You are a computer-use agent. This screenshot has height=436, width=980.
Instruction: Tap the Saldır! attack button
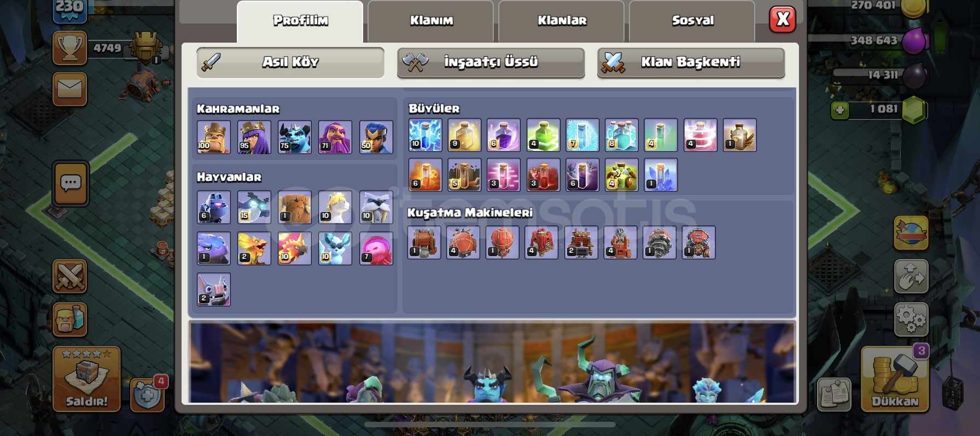pyautogui.click(x=86, y=379)
